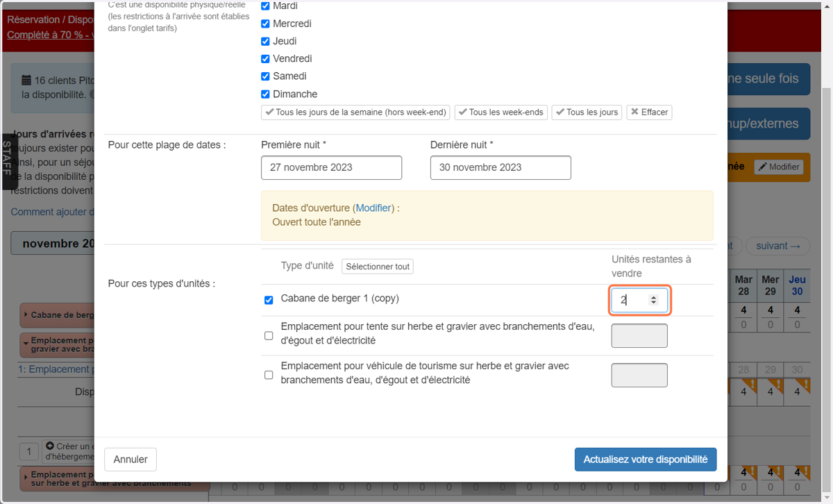This screenshot has width=833, height=504.
Task: Click Sélectionner tout unit types
Action: [378, 267]
